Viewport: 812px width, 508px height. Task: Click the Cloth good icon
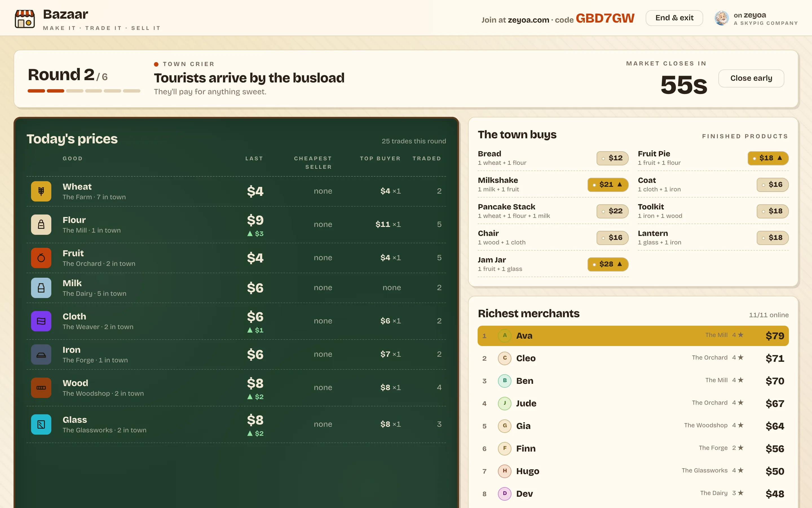coord(41,321)
